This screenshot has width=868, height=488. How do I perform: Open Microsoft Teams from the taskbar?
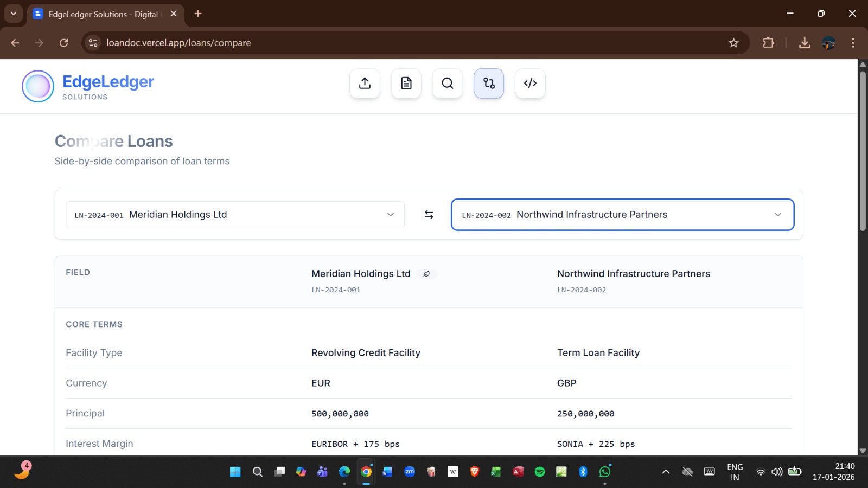[x=323, y=472]
